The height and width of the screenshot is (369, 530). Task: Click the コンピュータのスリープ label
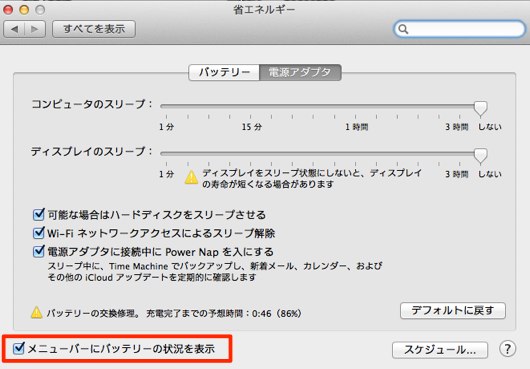tap(92, 104)
